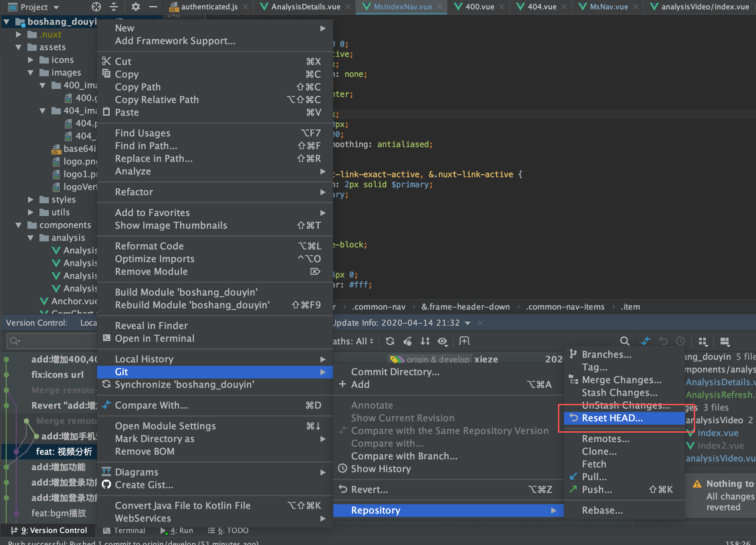Click the Cherry-pick icon
The width and height of the screenshot is (756, 545).
click(407, 341)
